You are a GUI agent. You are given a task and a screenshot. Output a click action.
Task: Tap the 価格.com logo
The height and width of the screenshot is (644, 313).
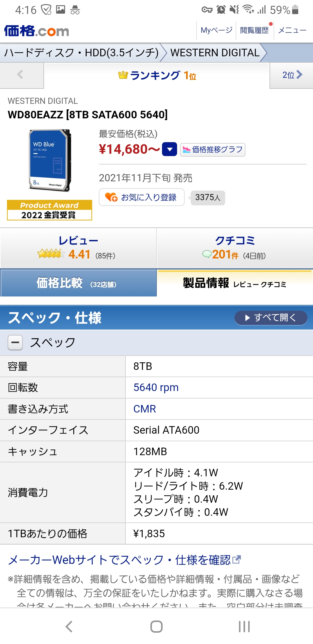(x=37, y=31)
